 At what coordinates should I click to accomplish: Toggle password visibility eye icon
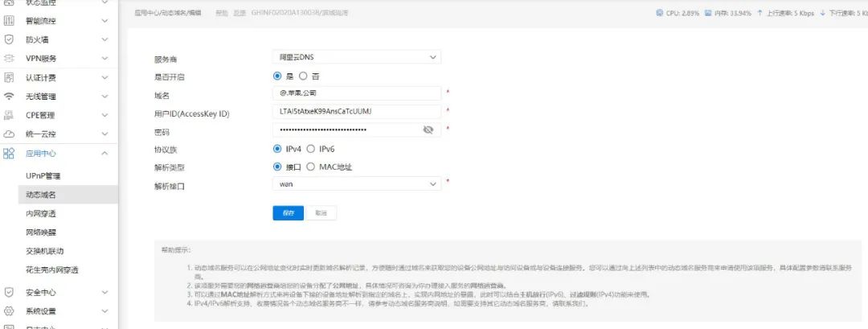pos(428,130)
